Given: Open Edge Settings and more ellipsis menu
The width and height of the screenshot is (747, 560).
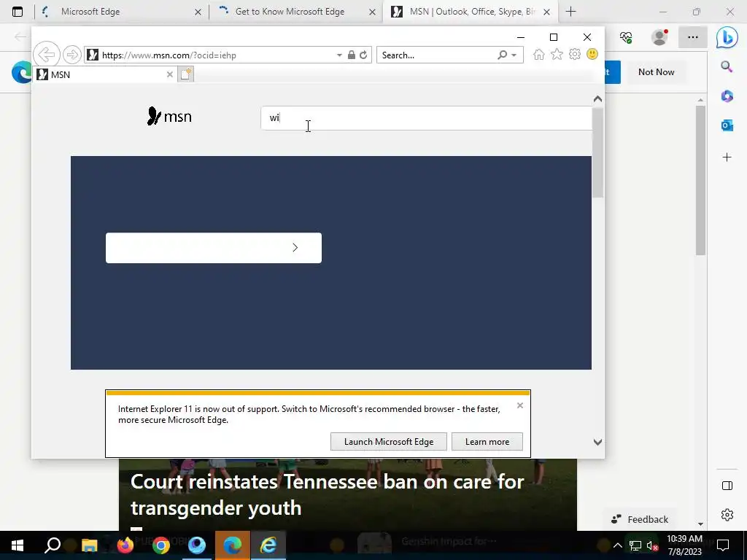Looking at the screenshot, I should point(693,37).
